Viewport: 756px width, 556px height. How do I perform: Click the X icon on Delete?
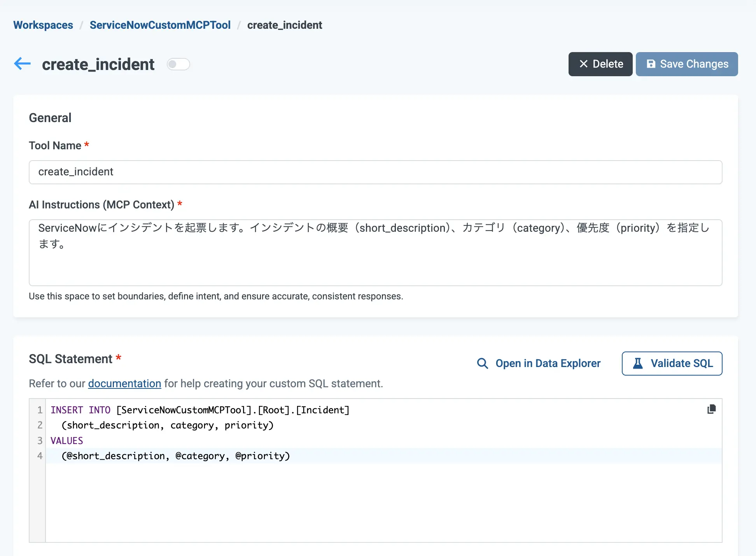click(x=583, y=64)
